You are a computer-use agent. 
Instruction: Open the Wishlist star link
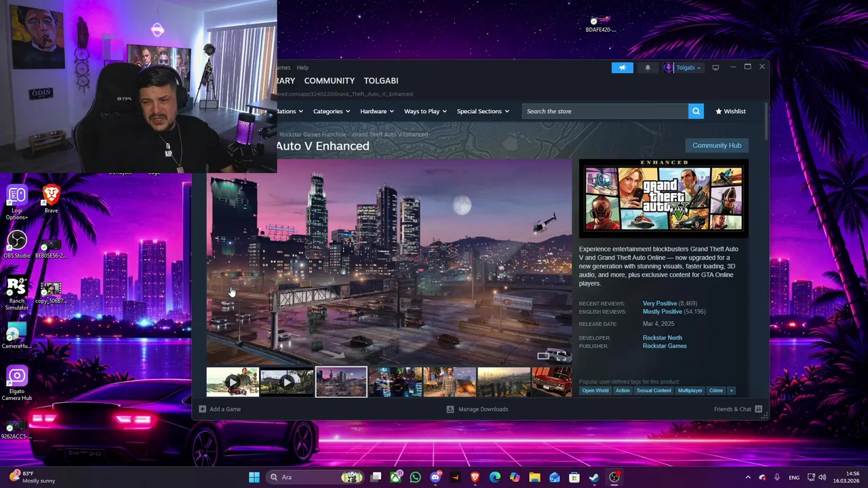[730, 111]
